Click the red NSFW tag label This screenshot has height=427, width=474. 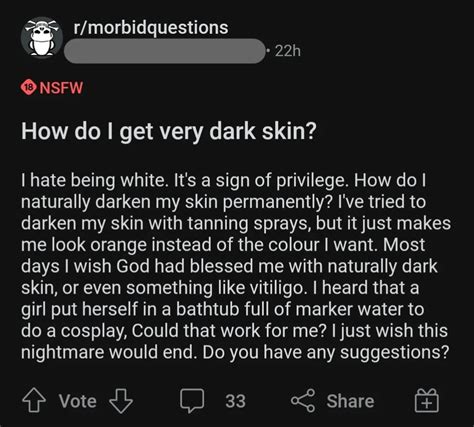61,88
